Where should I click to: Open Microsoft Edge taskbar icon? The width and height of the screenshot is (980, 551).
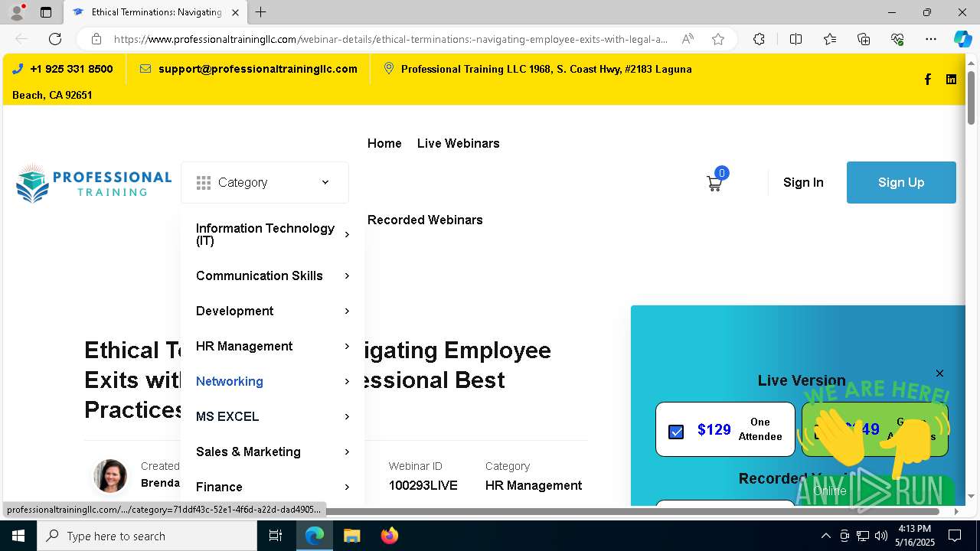point(315,536)
